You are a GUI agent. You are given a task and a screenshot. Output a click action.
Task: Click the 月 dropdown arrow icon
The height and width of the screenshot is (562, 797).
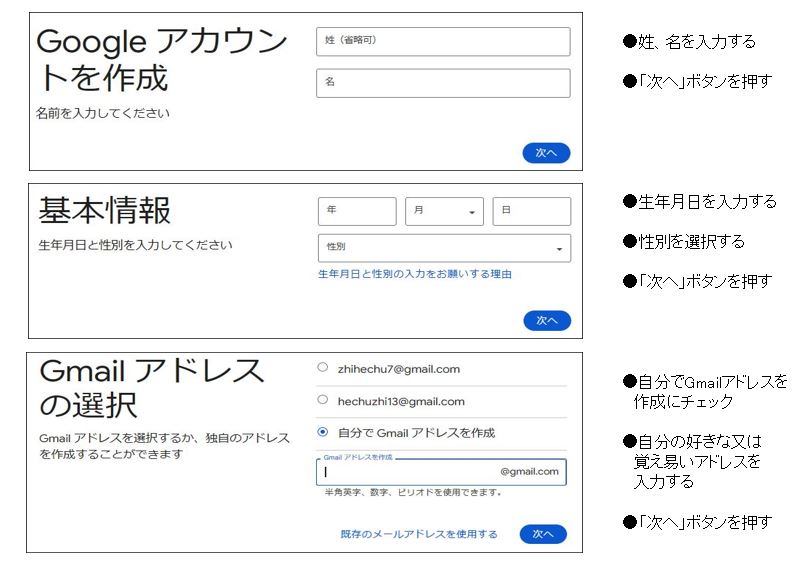[x=472, y=213]
